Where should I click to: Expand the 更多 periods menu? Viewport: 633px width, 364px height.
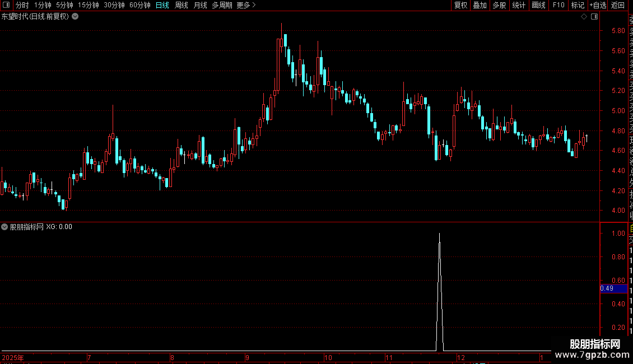click(246, 5)
